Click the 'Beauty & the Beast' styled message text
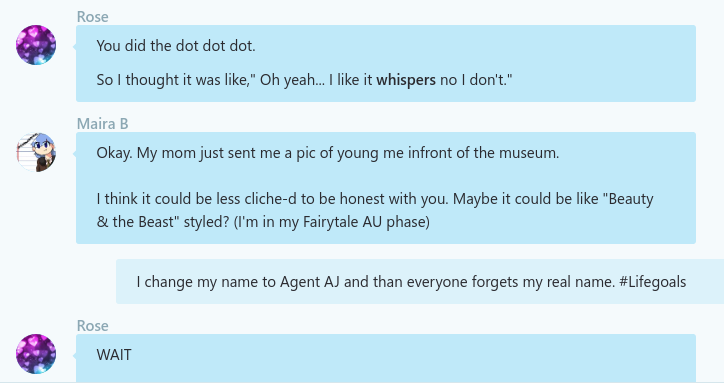 point(375,210)
